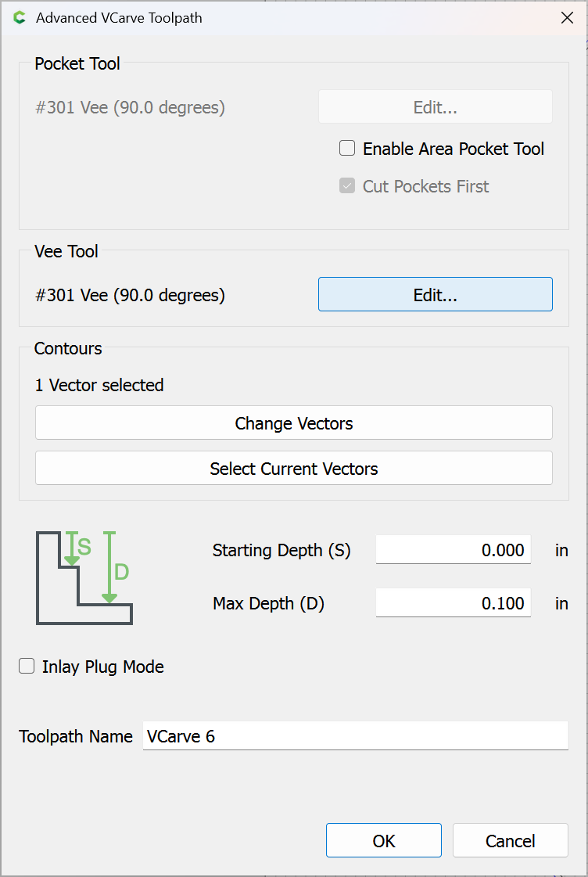Screen dimensions: 588x877
Task: Cancel the VCarve toolpath dialog
Action: (x=510, y=841)
